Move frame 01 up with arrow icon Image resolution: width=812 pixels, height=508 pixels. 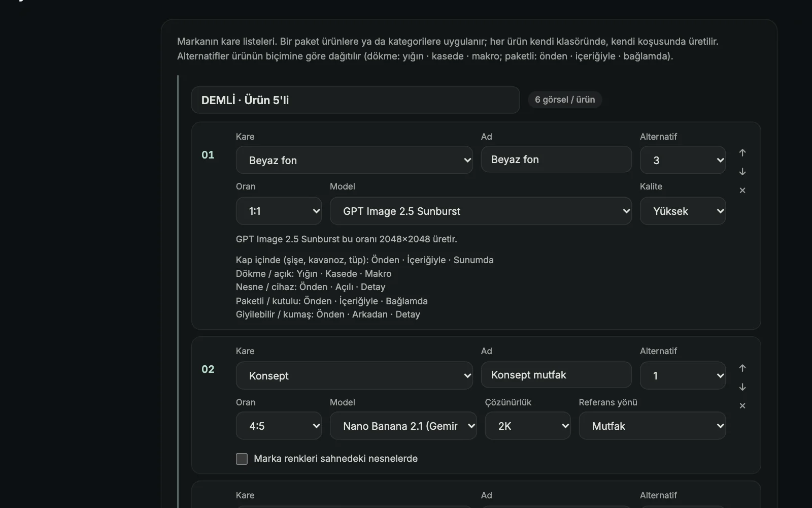[742, 153]
